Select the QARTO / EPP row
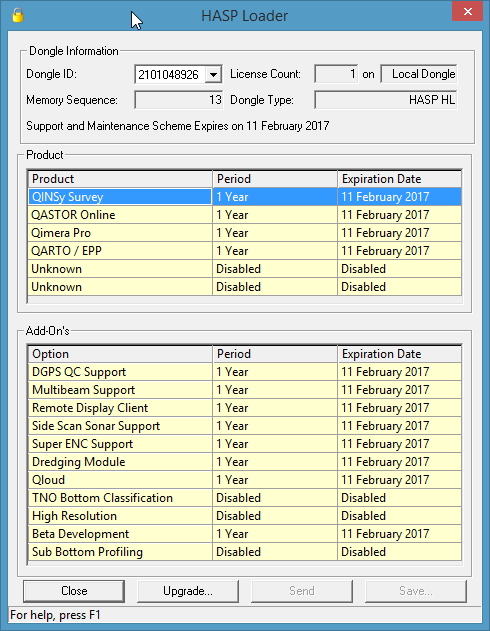 [245, 251]
